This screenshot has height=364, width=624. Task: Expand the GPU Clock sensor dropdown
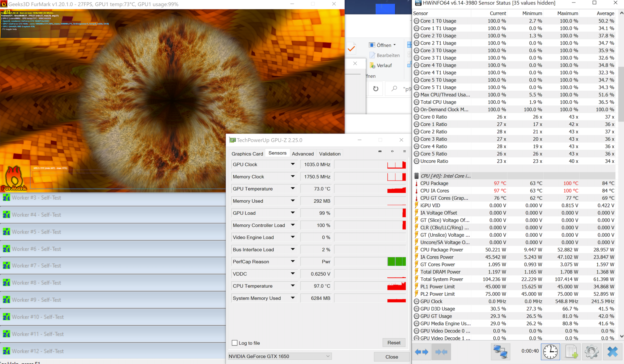tap(292, 164)
